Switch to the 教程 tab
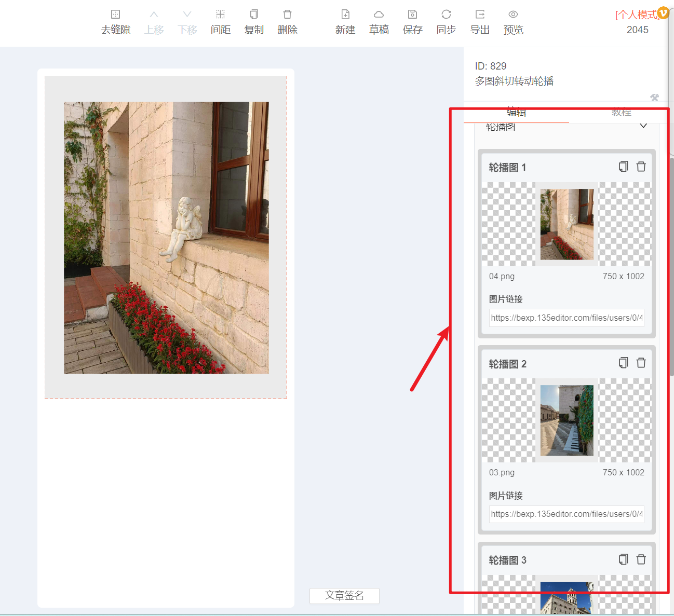 click(x=621, y=113)
